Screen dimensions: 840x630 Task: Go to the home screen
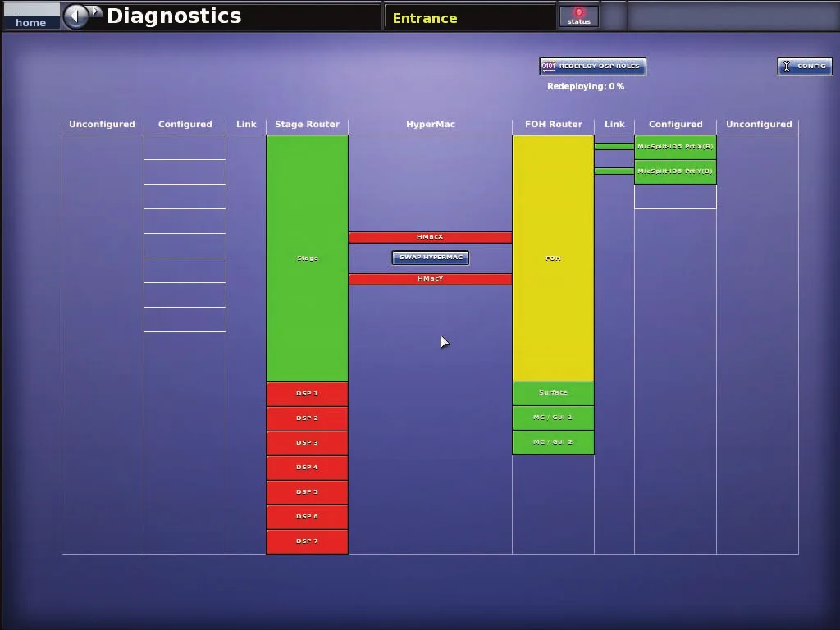(x=31, y=16)
